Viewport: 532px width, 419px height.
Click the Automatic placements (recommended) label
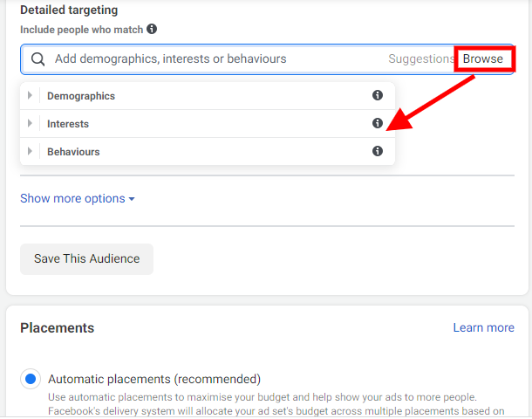pyautogui.click(x=154, y=379)
